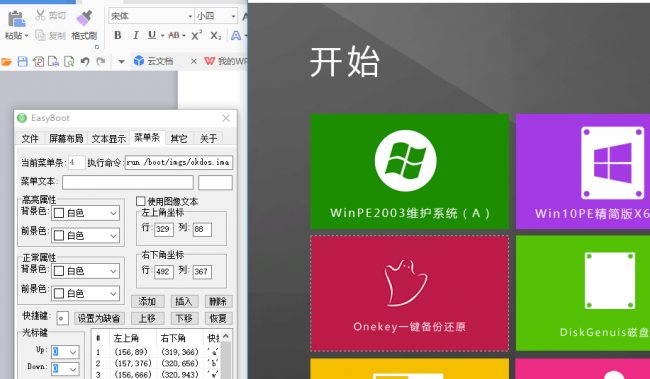Open the paste options dropdown arrow
The height and width of the screenshot is (379, 650).
[x=27, y=36]
